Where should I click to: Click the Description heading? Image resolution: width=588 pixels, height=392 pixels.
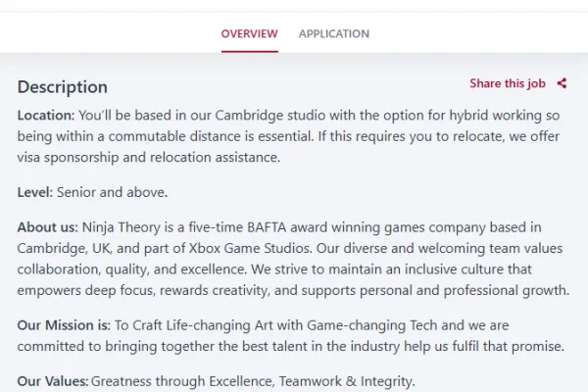click(63, 87)
